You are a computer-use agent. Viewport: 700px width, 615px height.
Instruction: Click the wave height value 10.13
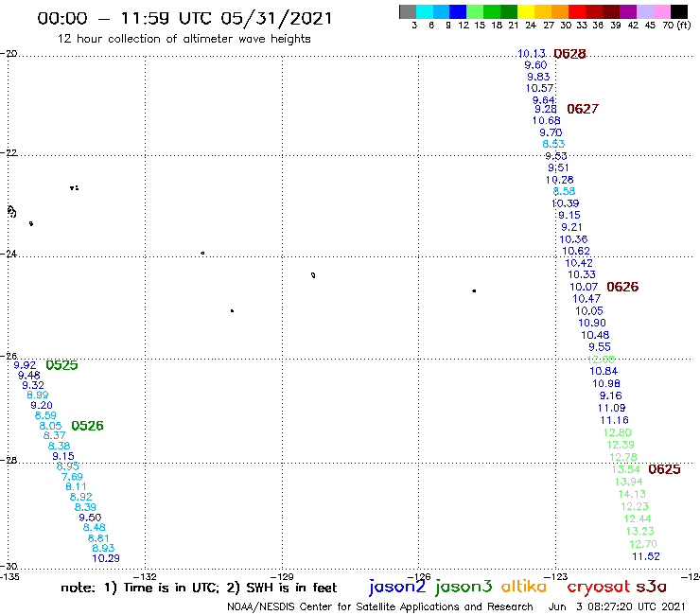point(532,54)
